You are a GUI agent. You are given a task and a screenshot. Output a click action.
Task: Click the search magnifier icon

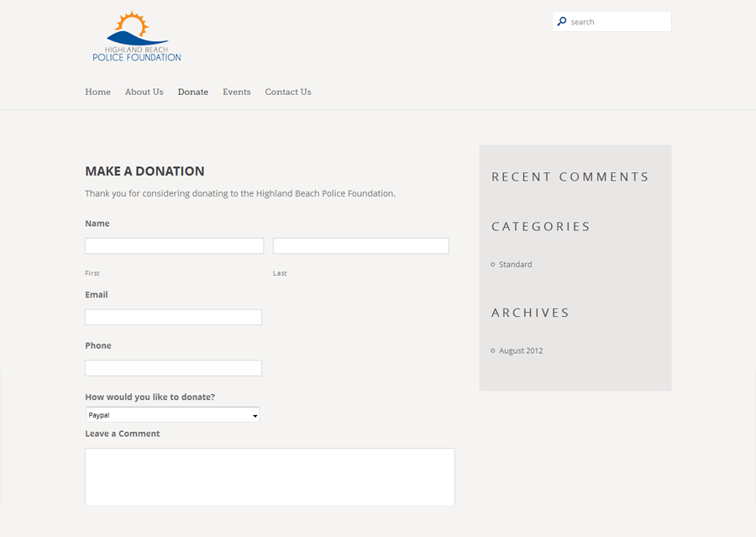coord(562,22)
